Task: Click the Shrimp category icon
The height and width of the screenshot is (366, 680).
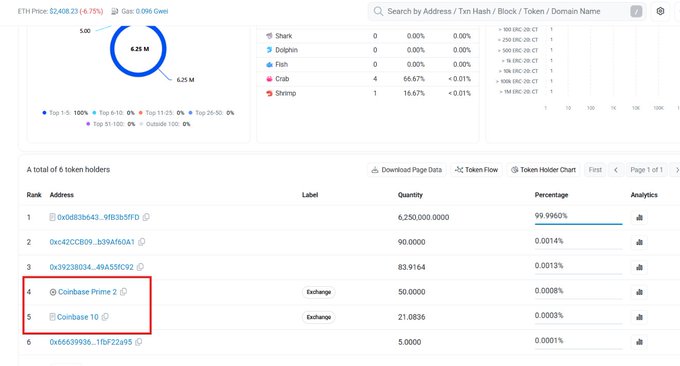Action: tap(269, 93)
